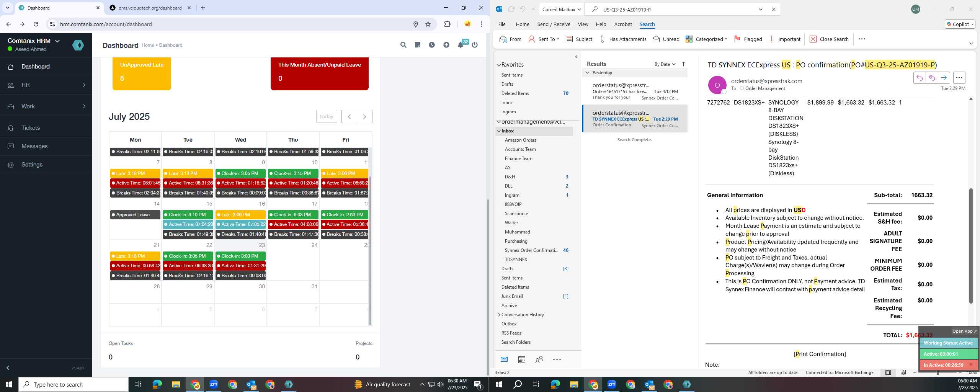Reload the HRM dashboard page
This screenshot has width=980, height=392.
point(36,24)
